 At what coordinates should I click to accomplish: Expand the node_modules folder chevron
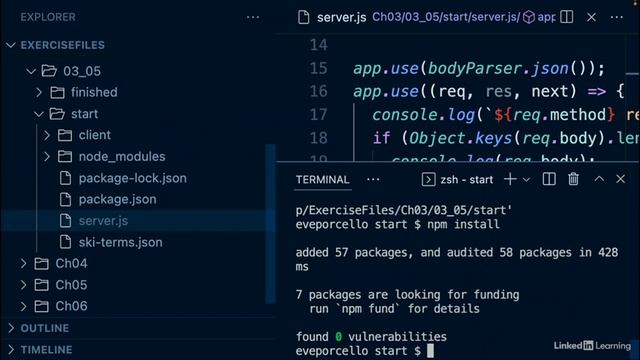47,156
